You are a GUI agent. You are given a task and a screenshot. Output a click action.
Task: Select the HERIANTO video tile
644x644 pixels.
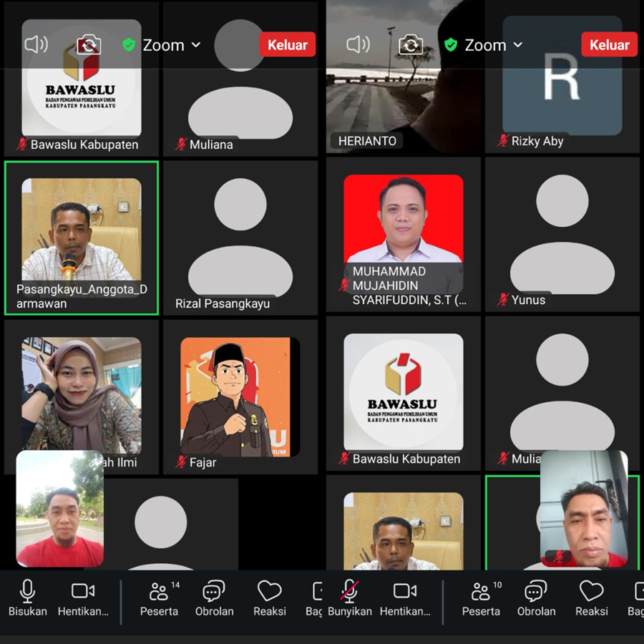[x=404, y=77]
